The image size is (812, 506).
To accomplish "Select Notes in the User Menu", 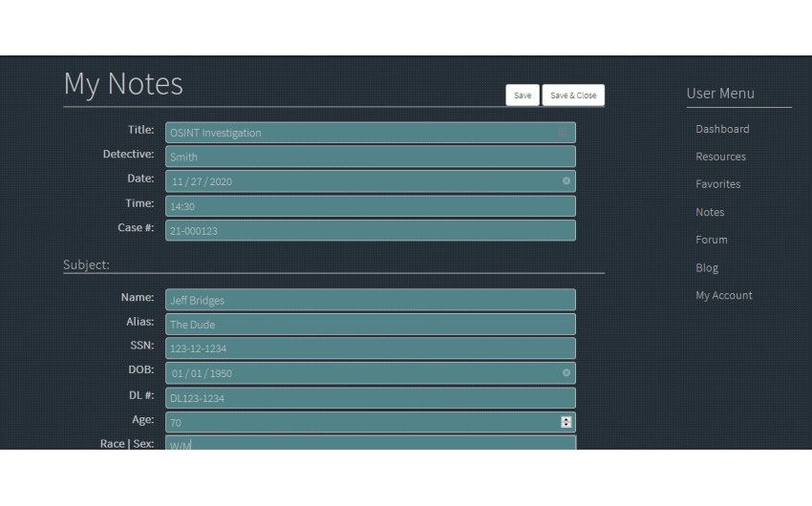I will [710, 212].
